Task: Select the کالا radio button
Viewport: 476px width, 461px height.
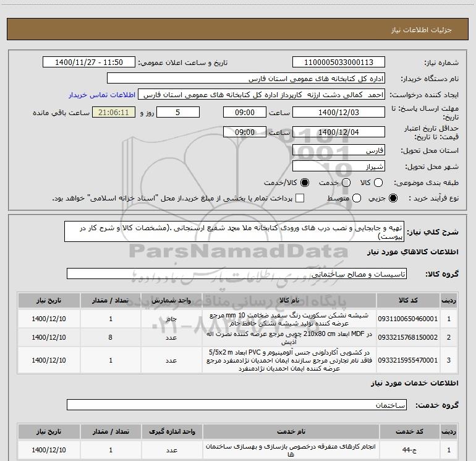Action: click(x=378, y=183)
